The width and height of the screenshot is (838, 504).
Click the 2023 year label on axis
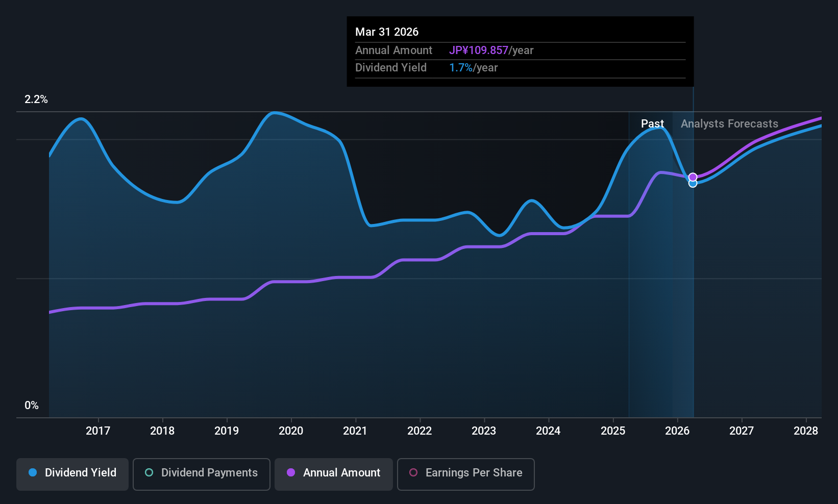484,431
